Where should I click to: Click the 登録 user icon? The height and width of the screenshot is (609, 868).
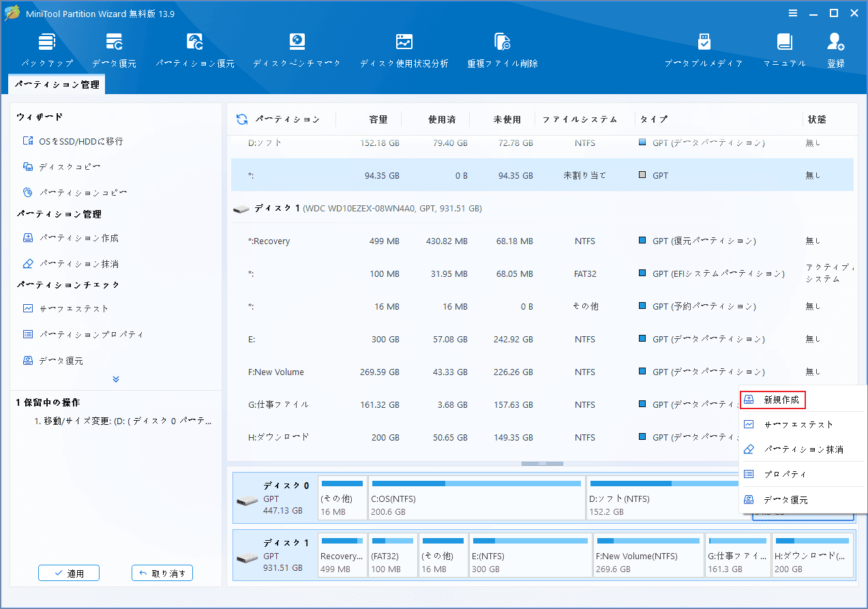pyautogui.click(x=836, y=50)
